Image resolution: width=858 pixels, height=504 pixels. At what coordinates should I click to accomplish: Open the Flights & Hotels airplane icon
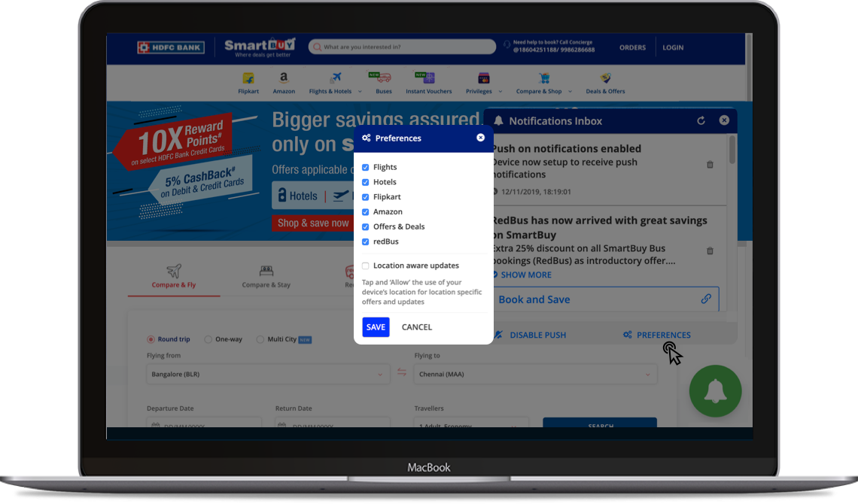[x=335, y=78]
